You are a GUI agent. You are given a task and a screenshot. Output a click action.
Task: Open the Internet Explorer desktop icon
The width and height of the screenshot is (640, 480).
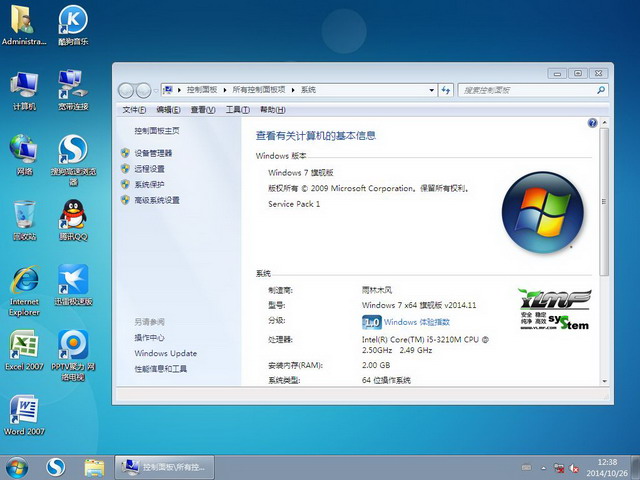click(x=24, y=291)
